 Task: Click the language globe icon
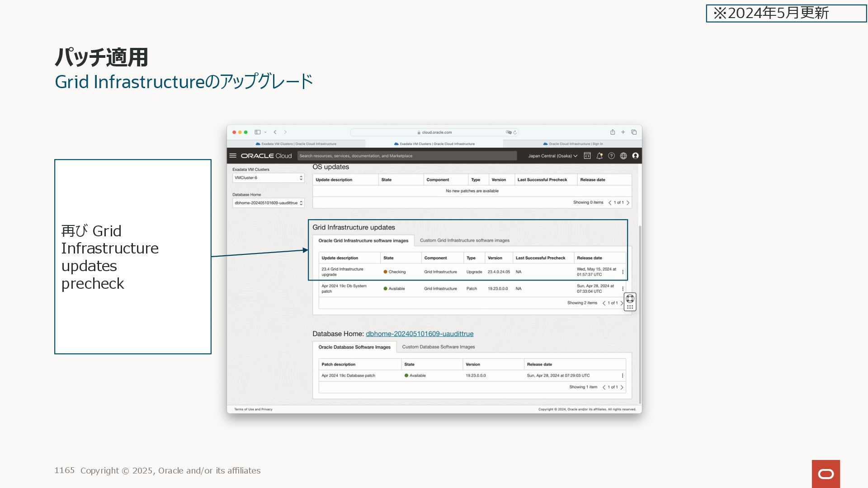pos(623,155)
